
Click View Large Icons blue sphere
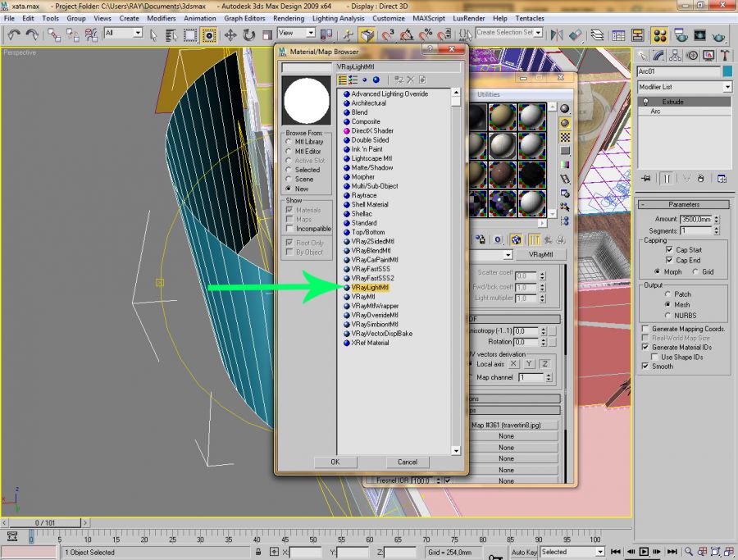coord(376,80)
